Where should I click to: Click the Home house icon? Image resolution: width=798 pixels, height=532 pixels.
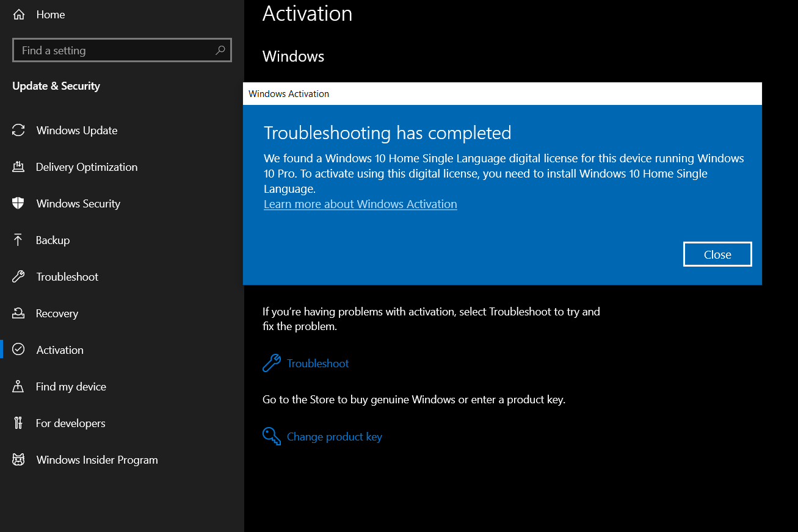pyautogui.click(x=19, y=14)
